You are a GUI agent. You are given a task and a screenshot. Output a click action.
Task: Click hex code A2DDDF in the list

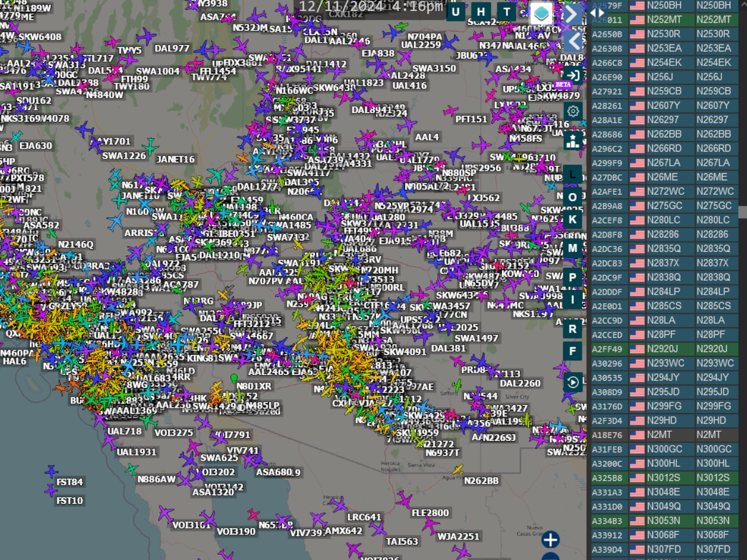[607, 292]
